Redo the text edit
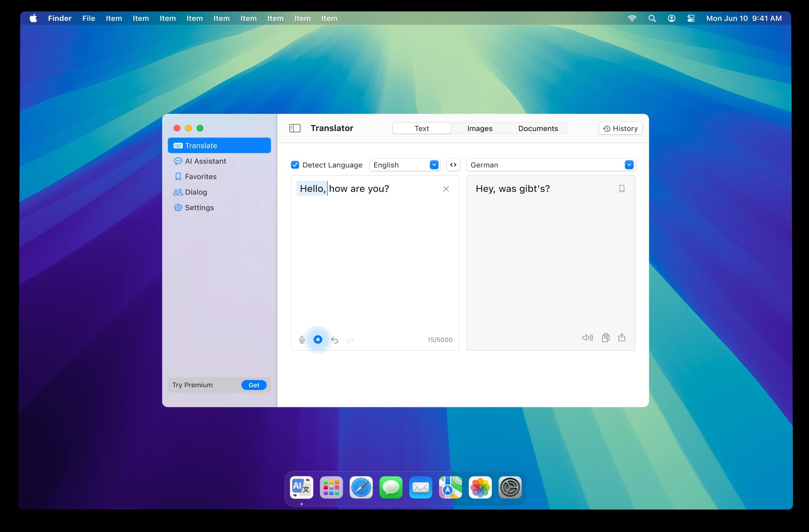 (x=351, y=340)
